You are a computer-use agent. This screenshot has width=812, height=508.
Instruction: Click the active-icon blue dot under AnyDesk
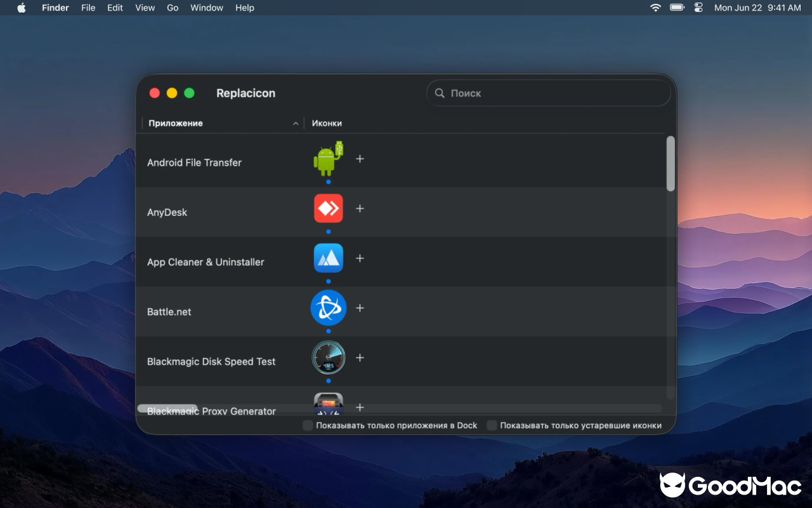click(329, 232)
